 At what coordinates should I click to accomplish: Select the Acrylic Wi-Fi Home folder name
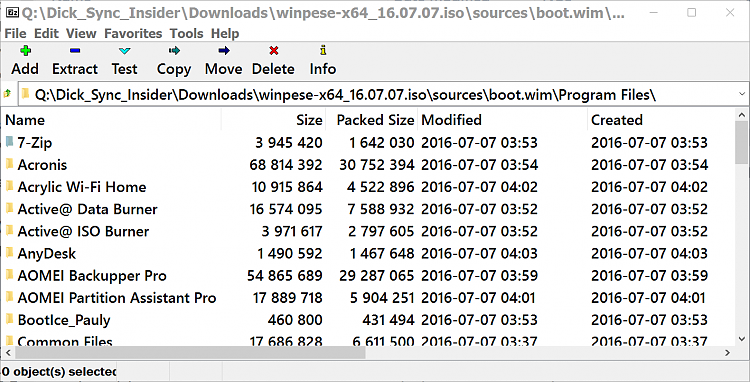[x=82, y=186]
